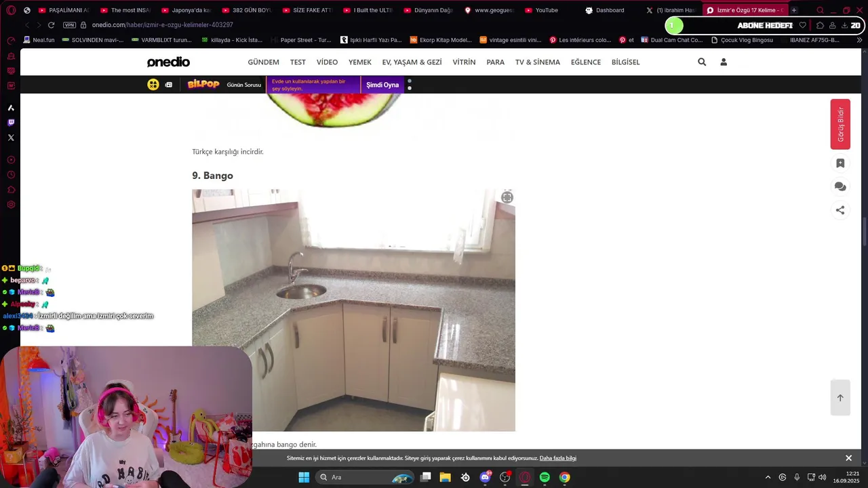
Task: Switch to the 382 GÜN BOYU tab
Action: 246,10
